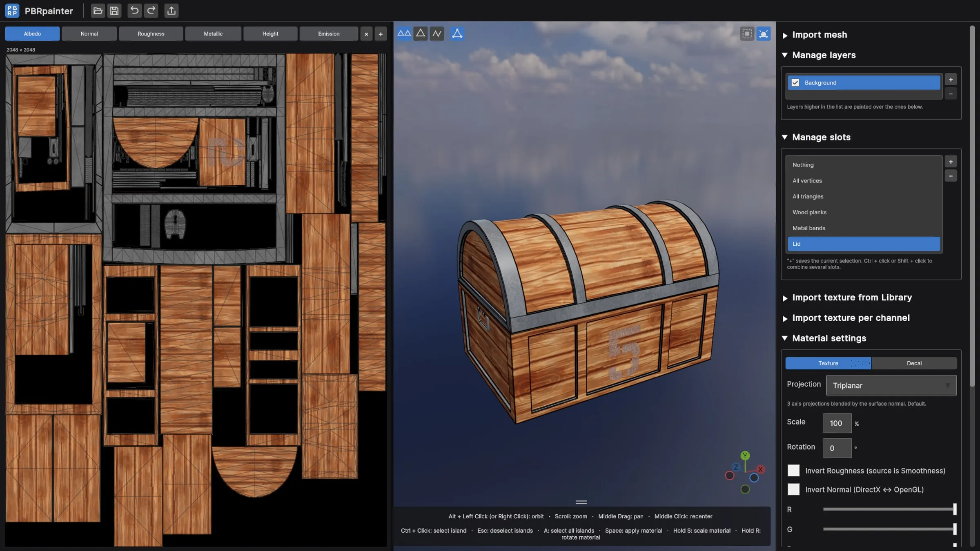The width and height of the screenshot is (980, 551).
Task: Collapse the Manage slots section
Action: pos(816,137)
